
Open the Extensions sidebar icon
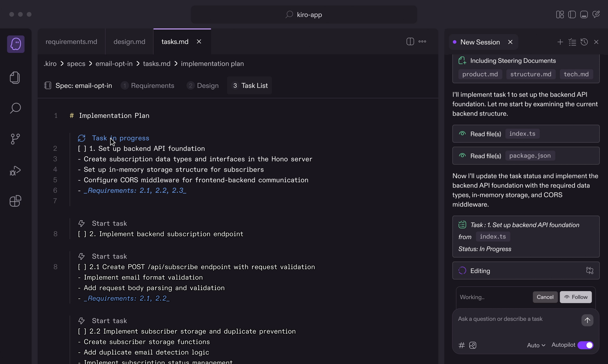click(15, 201)
